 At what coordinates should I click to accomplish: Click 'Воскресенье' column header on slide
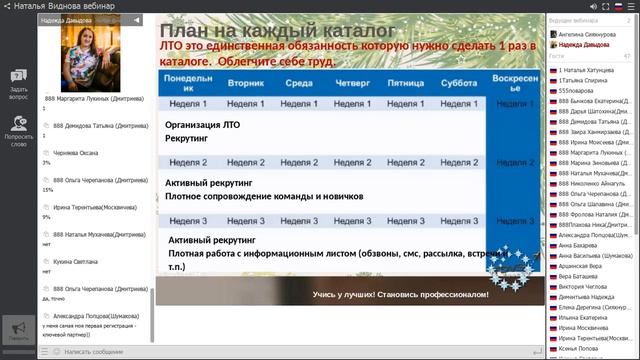coord(515,83)
